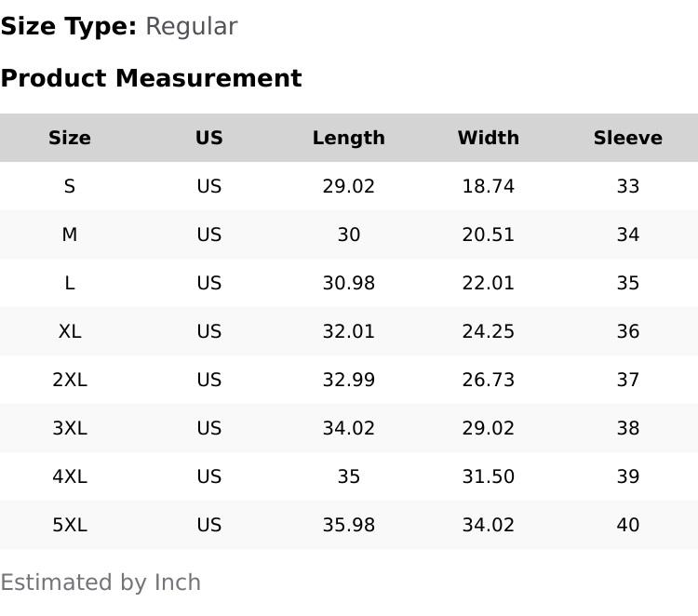Select the Width column header
698x616 pixels.
[489, 138]
